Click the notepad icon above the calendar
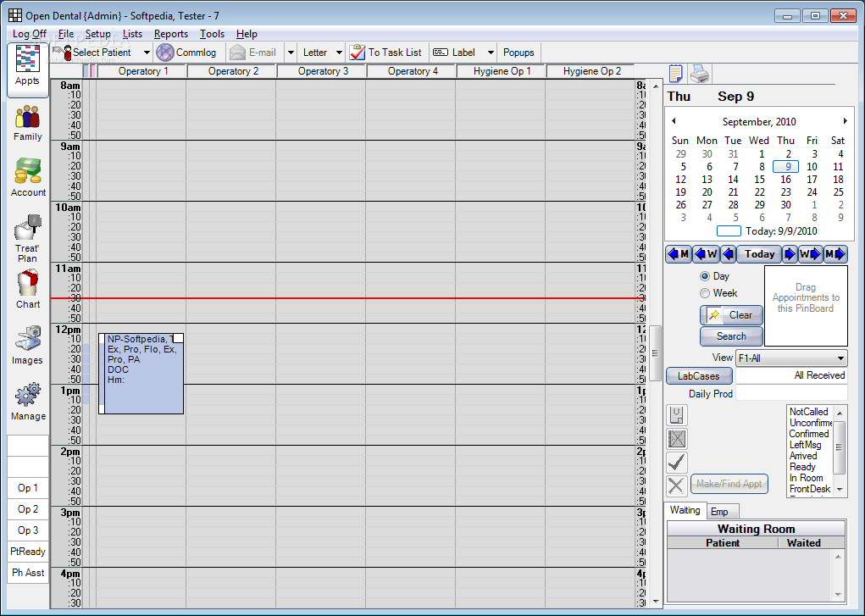Image resolution: width=865 pixels, height=616 pixels. [x=676, y=73]
